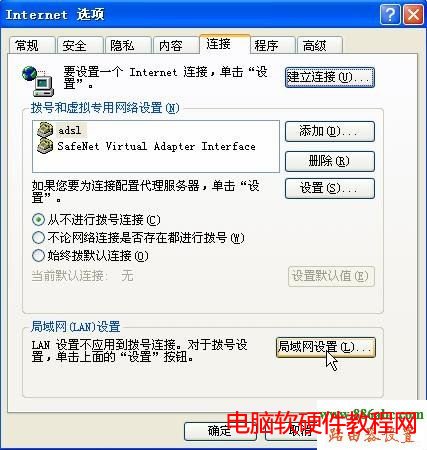Select 不论网络连接是否存在都进行拨号 option
427x450 pixels.
(38, 238)
